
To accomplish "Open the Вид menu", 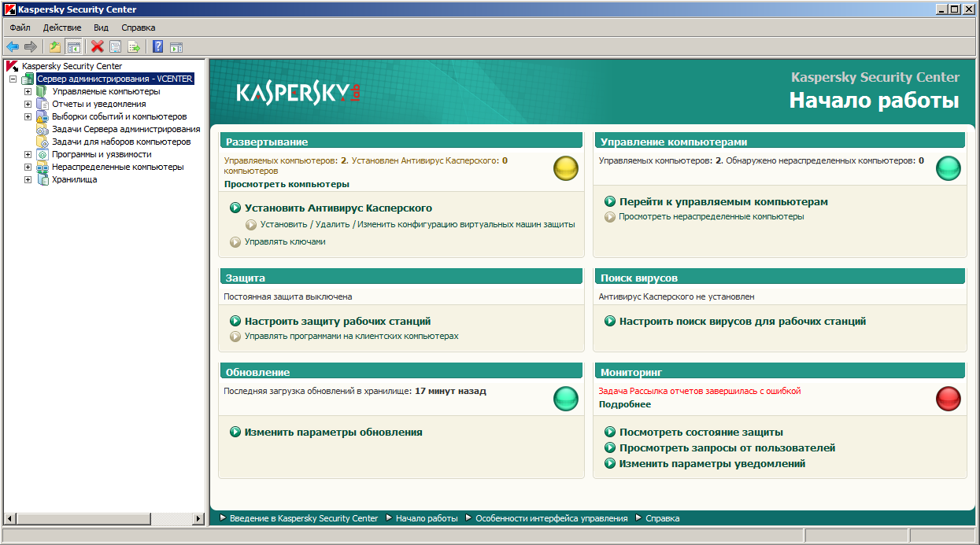I will pyautogui.click(x=101, y=28).
